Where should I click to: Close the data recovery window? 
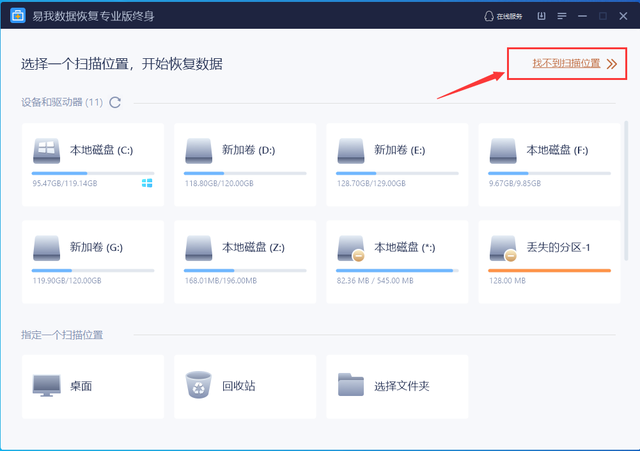623,16
